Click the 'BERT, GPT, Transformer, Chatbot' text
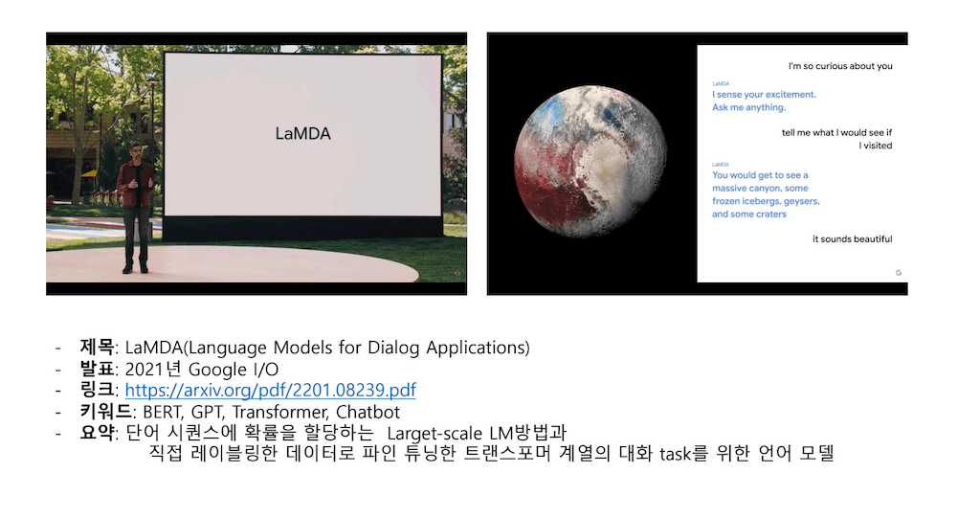Image resolution: width=980 pixels, height=518 pixels. [271, 413]
